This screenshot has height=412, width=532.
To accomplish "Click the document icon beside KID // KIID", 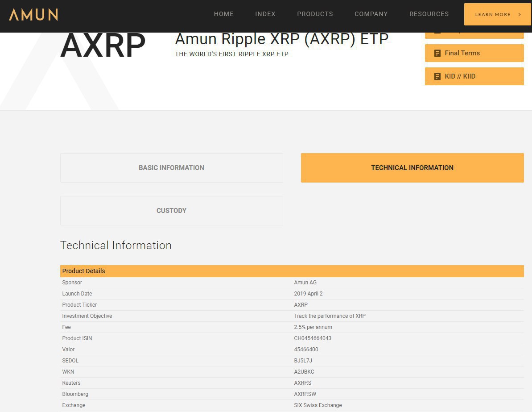I will tap(437, 76).
